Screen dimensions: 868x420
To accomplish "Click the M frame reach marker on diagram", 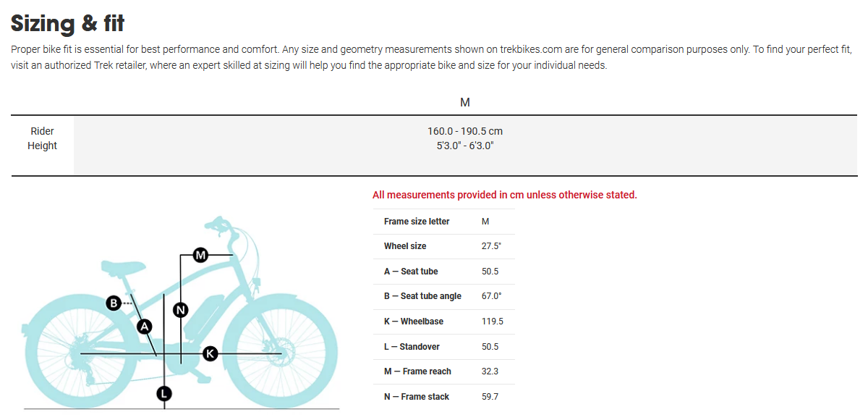I will click(200, 255).
